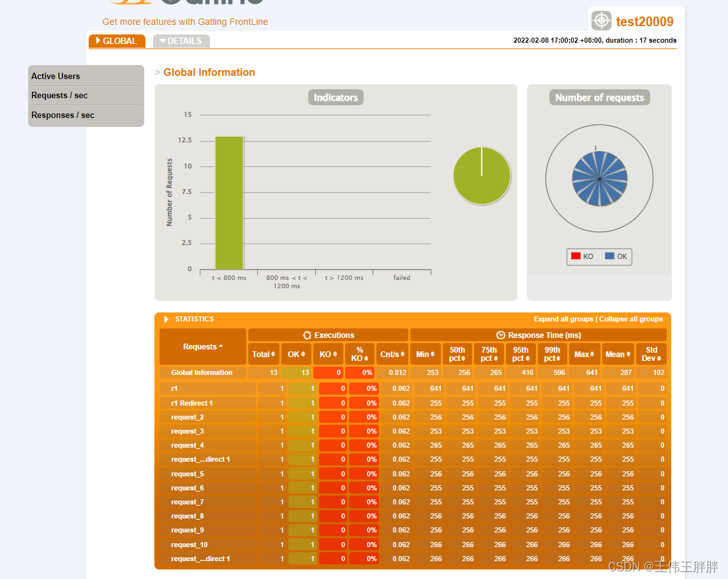Viewport: 728px width, 579px height.
Task: Sort by Mean column header
Action: click(618, 354)
